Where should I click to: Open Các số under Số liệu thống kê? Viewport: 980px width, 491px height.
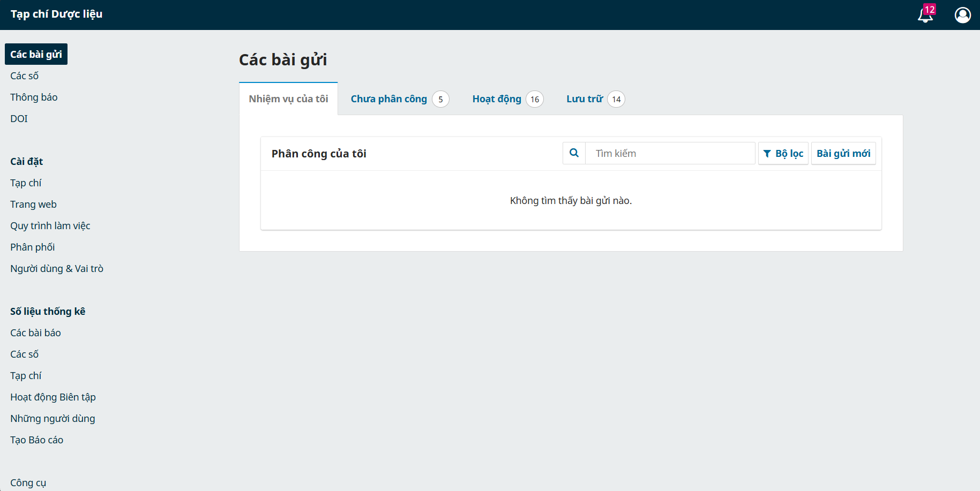click(x=24, y=354)
